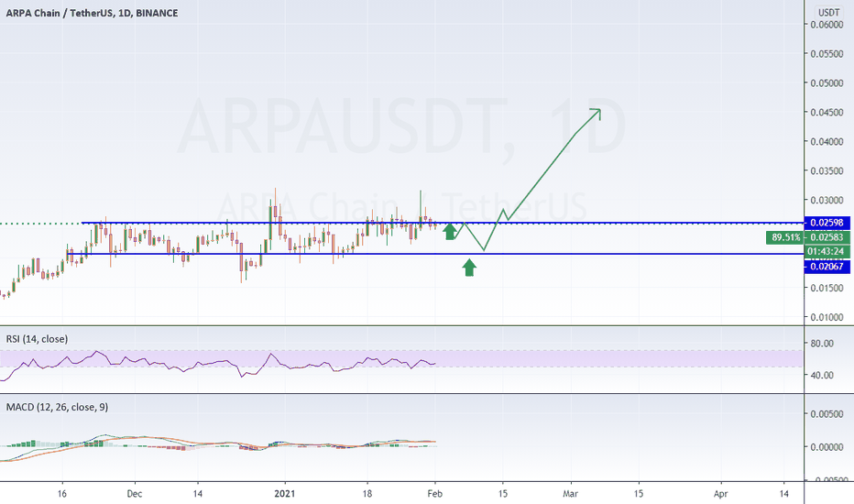Click the 0.03500 price axis label
This screenshot has width=854, height=504.
827,171
